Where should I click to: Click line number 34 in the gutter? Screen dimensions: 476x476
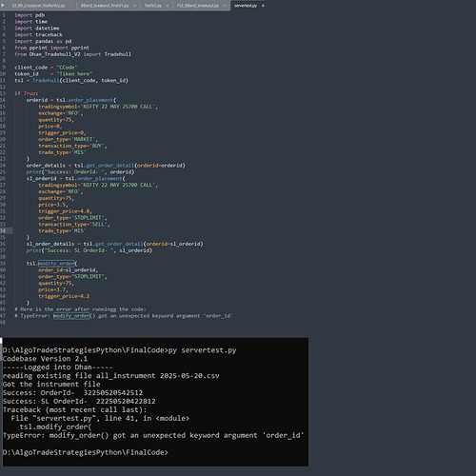(3, 230)
